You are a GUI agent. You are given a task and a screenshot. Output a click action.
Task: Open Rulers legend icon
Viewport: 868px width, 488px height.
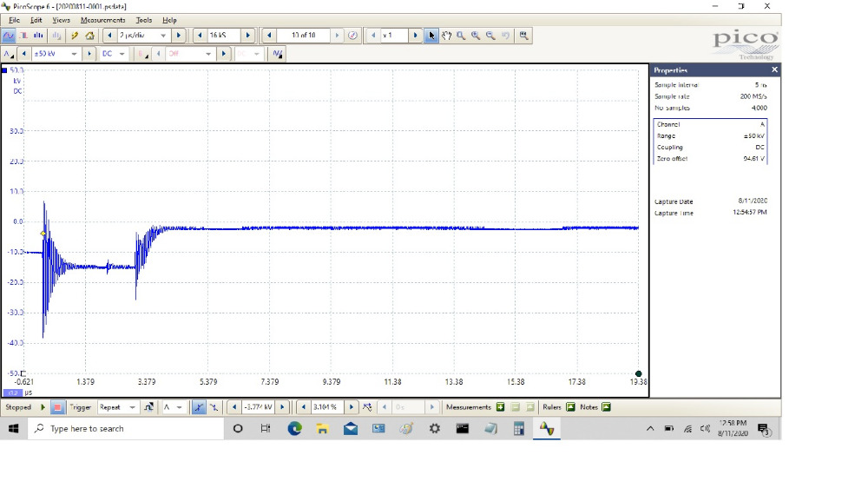coord(571,407)
